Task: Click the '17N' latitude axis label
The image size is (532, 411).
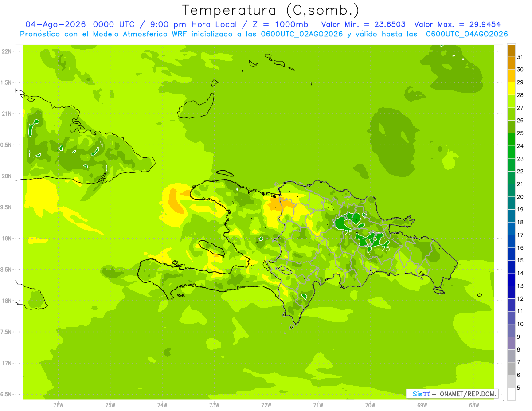Action: (x=6, y=363)
